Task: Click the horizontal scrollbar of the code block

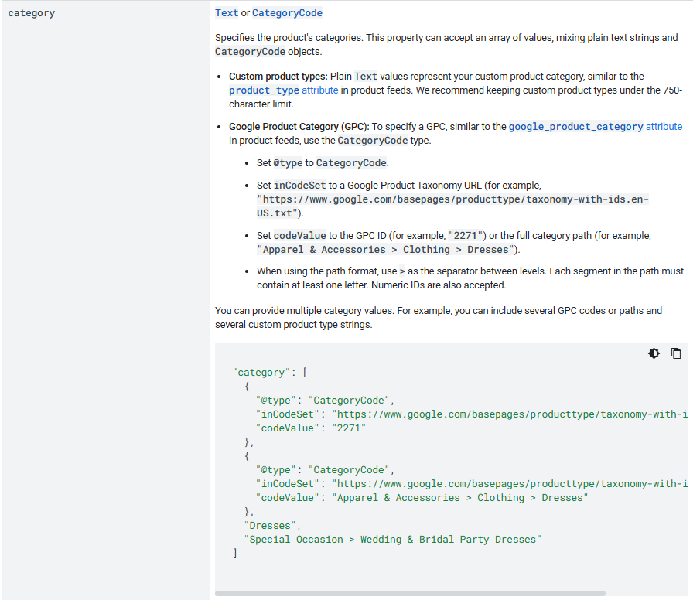Action: point(410,593)
